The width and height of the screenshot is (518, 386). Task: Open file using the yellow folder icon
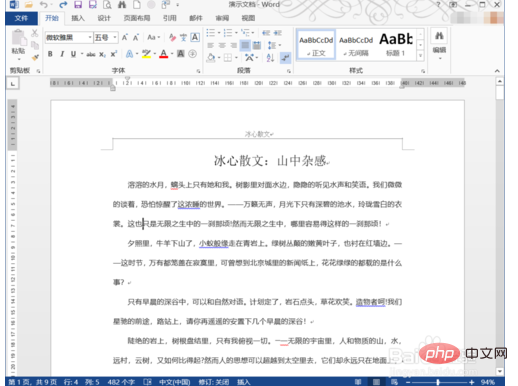coord(29,5)
